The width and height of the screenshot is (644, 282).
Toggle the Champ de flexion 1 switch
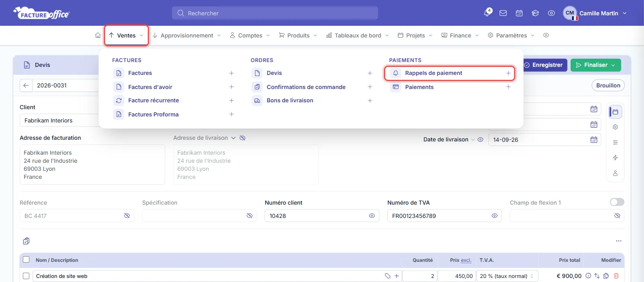[617, 202]
